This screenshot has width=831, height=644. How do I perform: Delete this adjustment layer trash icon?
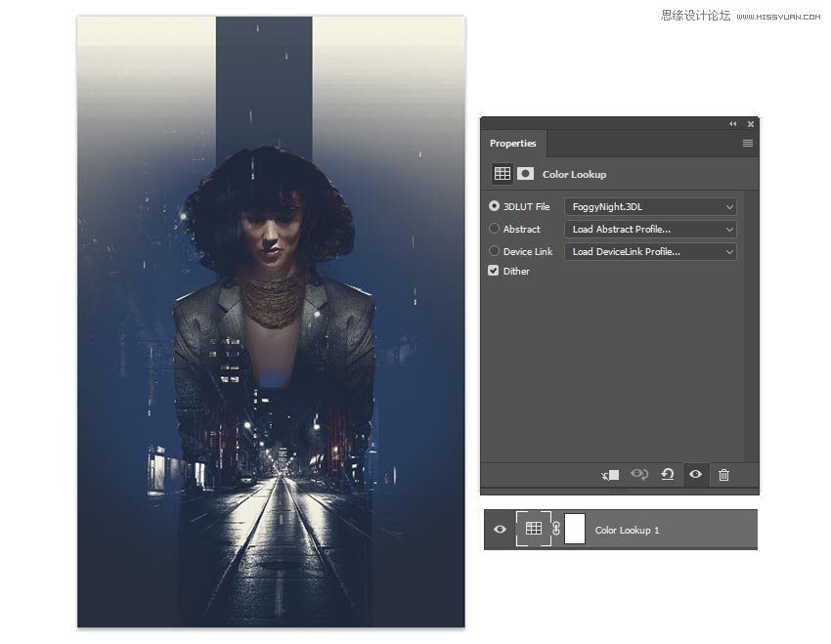coord(723,475)
